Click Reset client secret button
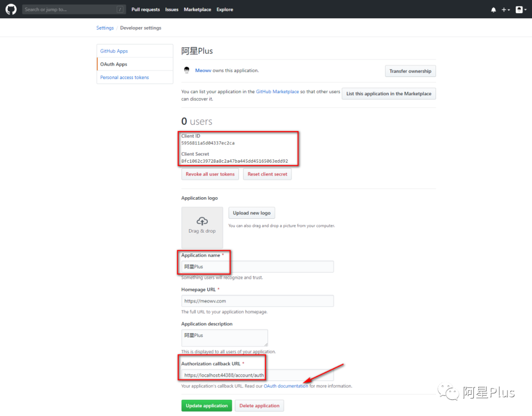Screen dimensions: 532x416 tap(267, 174)
